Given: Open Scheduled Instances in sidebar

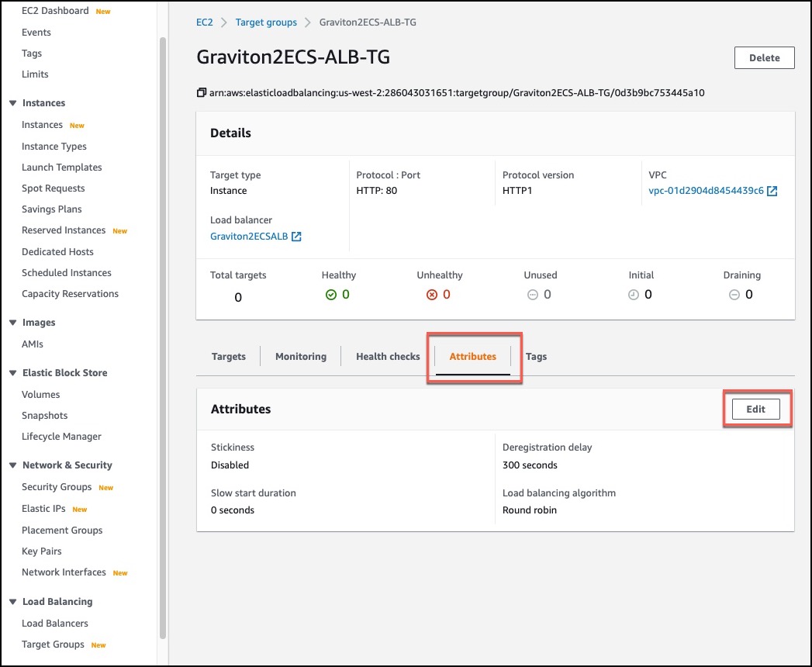Looking at the screenshot, I should (66, 273).
